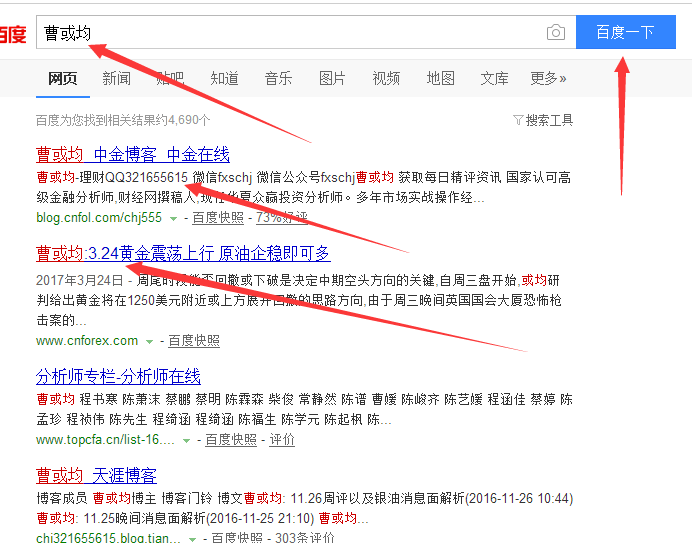Click the 评价 link for topcfa result

click(x=282, y=440)
